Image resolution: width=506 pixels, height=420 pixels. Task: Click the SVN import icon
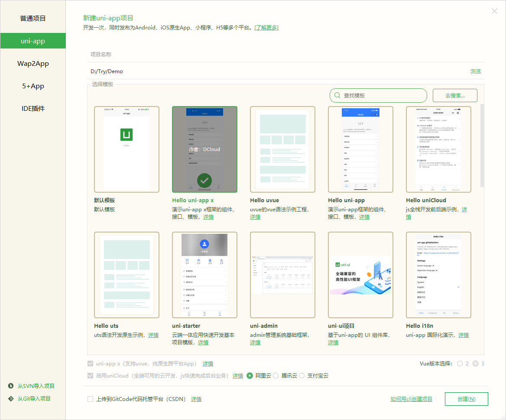[11, 386]
